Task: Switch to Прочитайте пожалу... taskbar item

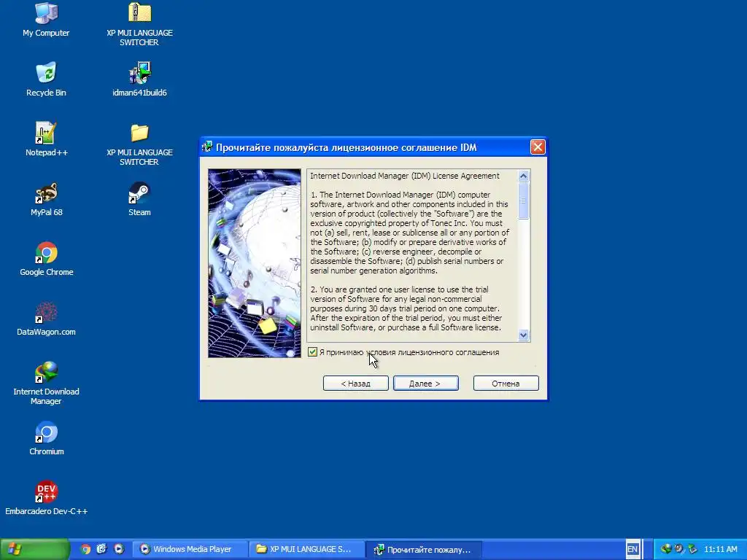Action: click(x=424, y=549)
